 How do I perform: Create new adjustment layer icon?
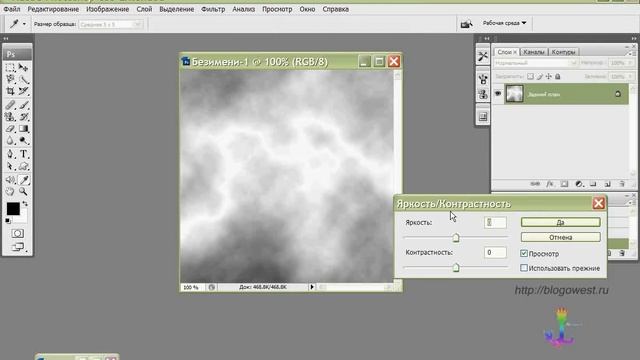tap(579, 184)
